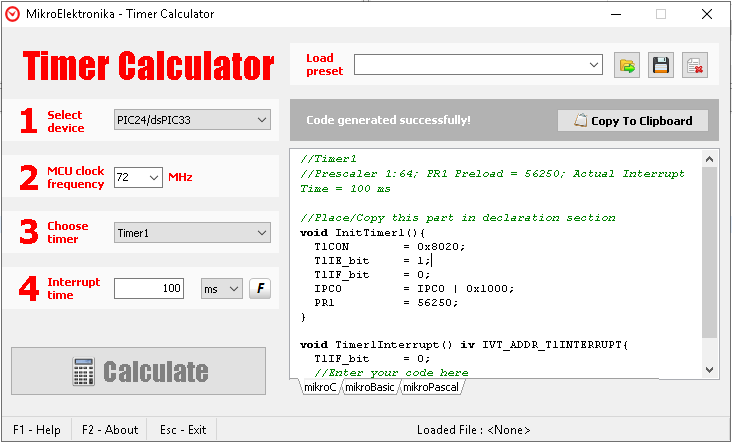Screen dimensions: 732x444
Task: Click the MikroElektronika app icon in title bar
Action: click(x=12, y=14)
